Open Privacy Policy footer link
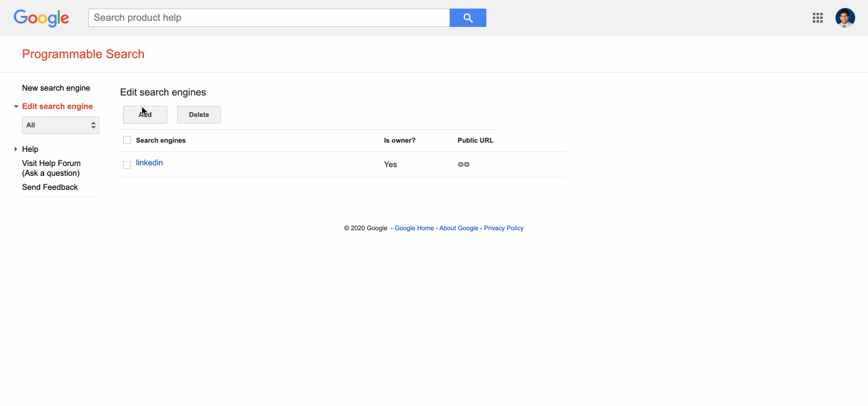This screenshot has width=868, height=406. pyautogui.click(x=504, y=228)
